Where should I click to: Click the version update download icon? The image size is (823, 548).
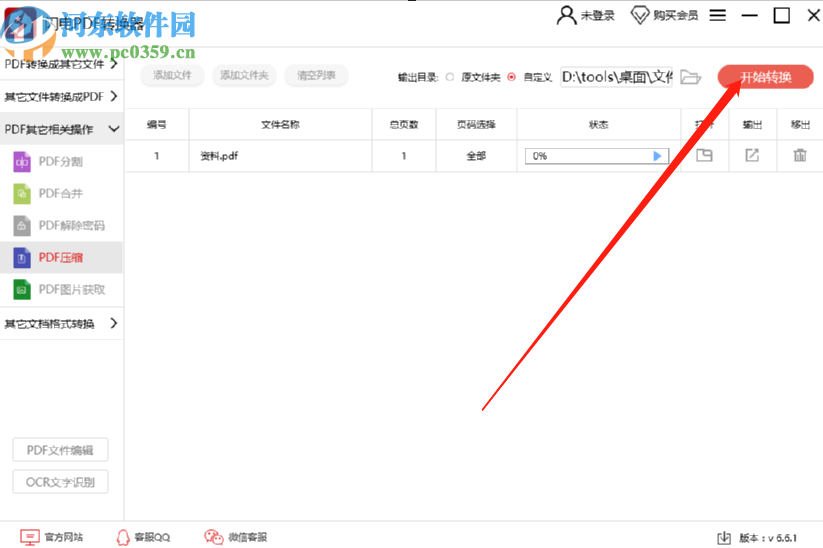[x=724, y=538]
